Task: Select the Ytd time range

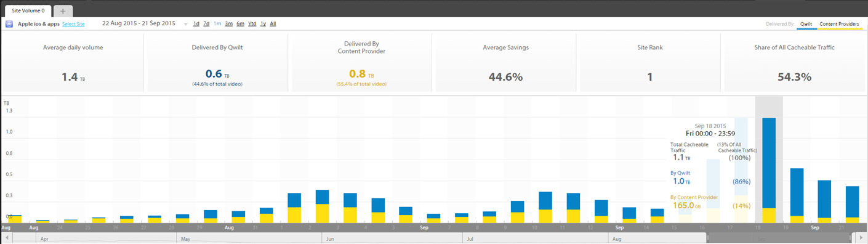Action: pyautogui.click(x=252, y=24)
